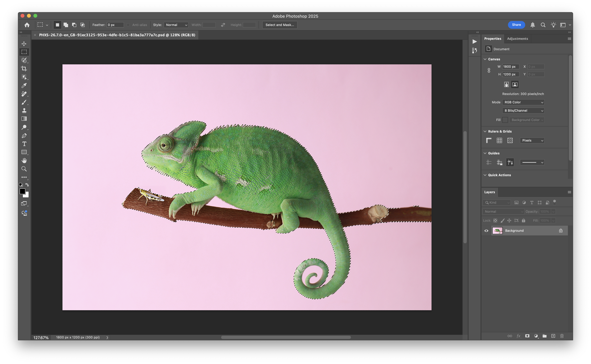The width and height of the screenshot is (591, 364).
Task: Select the Spot Healing Brush tool
Action: (24, 94)
